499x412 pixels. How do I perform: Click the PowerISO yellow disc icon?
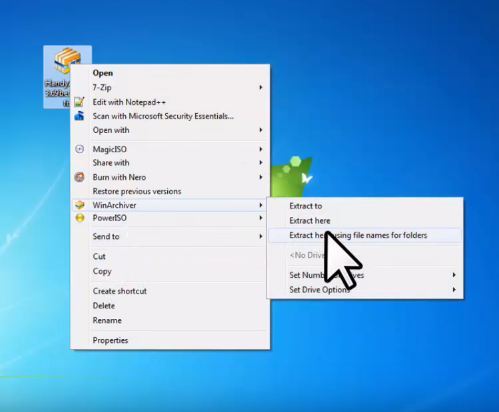tap(80, 218)
